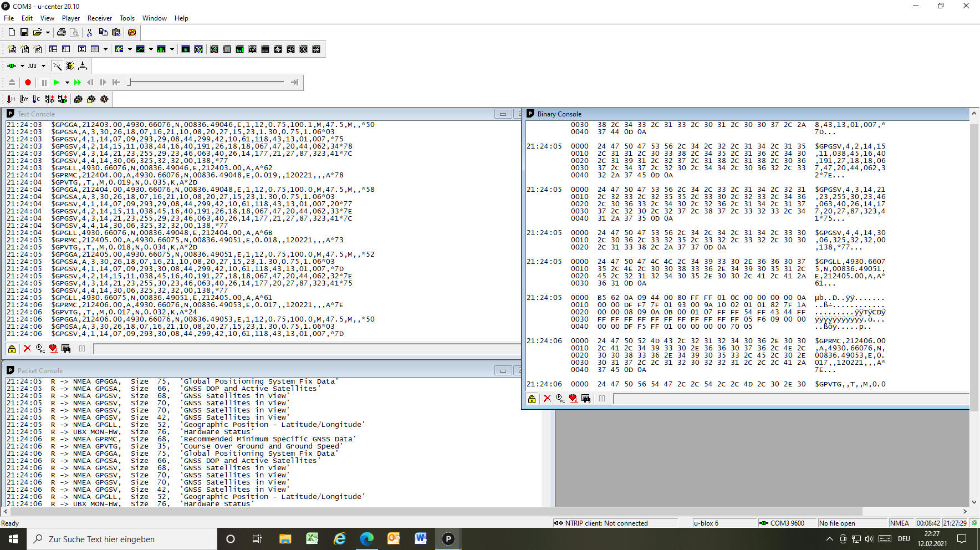Click the firmware download icon
Viewport: 980px width, 550px height.
(x=83, y=66)
